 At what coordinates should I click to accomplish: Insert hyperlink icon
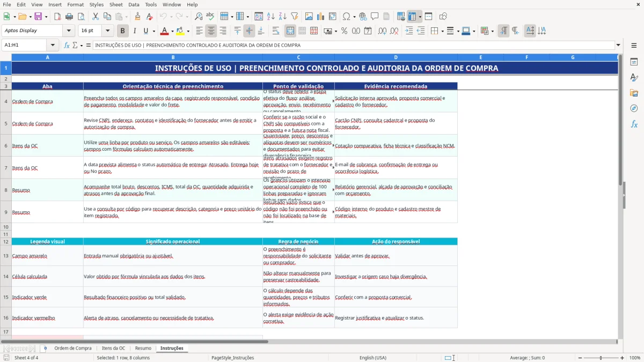363,17
